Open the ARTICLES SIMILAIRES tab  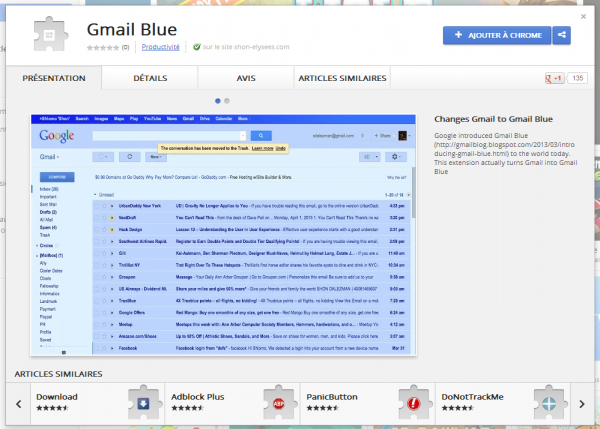click(x=342, y=78)
